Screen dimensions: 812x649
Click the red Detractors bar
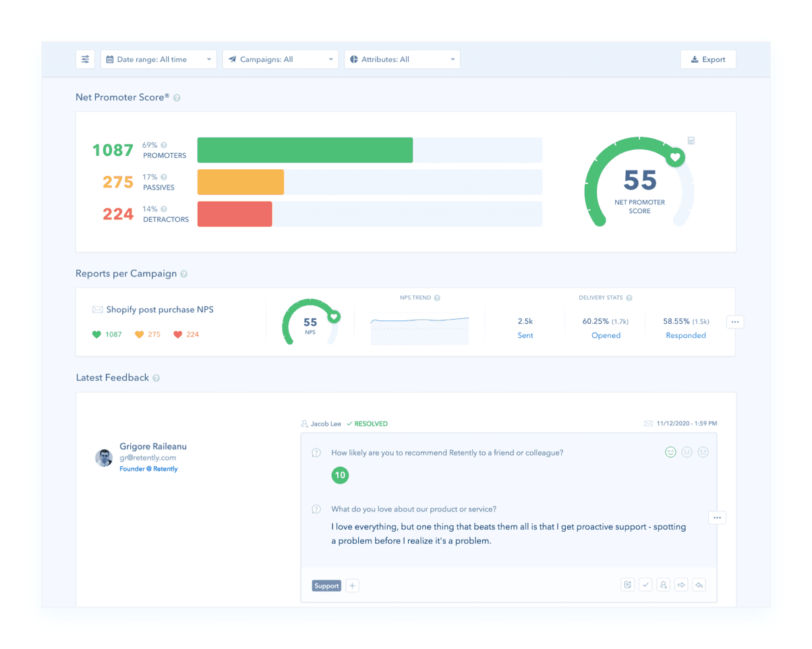(235, 214)
